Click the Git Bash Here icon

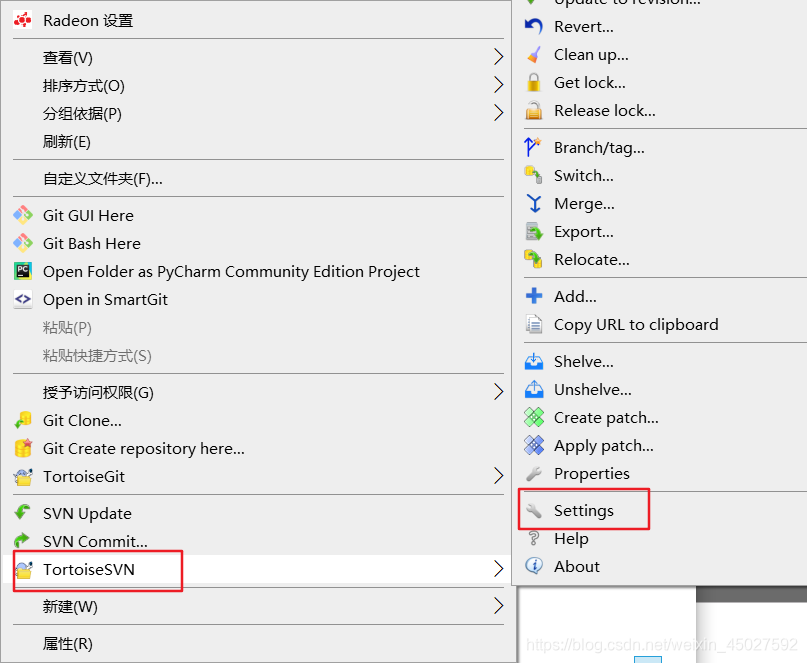[23, 243]
